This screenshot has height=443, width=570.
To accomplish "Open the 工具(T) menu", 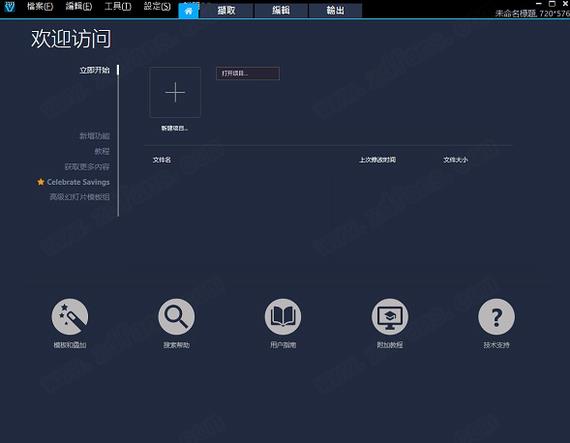I will coord(118,7).
